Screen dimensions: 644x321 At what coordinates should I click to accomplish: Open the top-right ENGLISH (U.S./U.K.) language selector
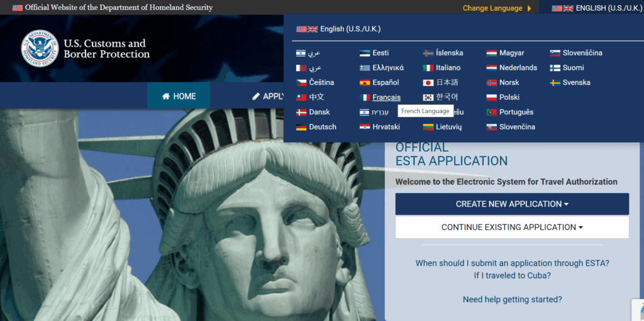coord(596,8)
